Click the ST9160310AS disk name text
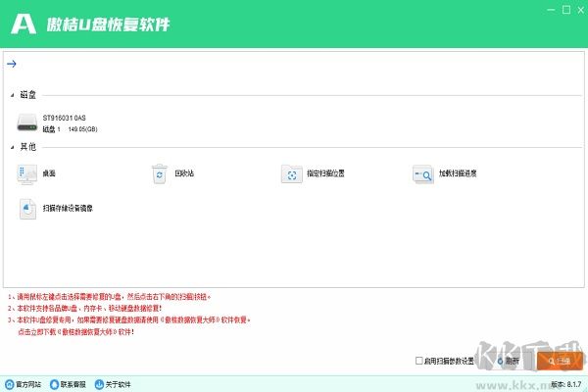Viewport: 588px width, 392px height. [64, 118]
